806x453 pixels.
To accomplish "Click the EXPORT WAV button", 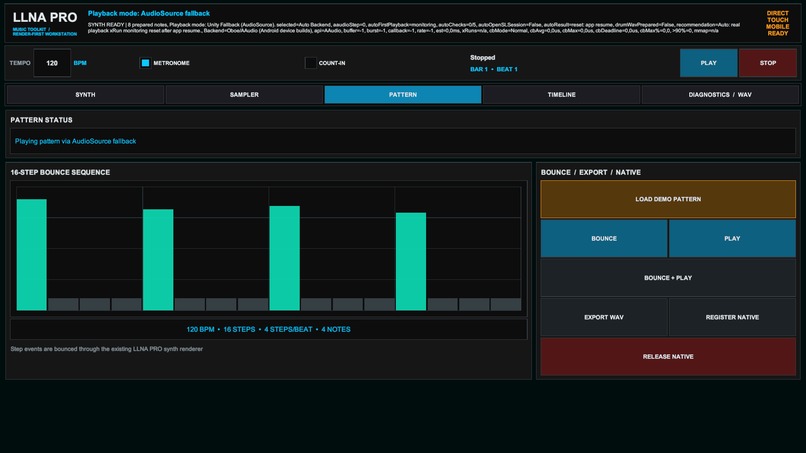I will pos(604,317).
